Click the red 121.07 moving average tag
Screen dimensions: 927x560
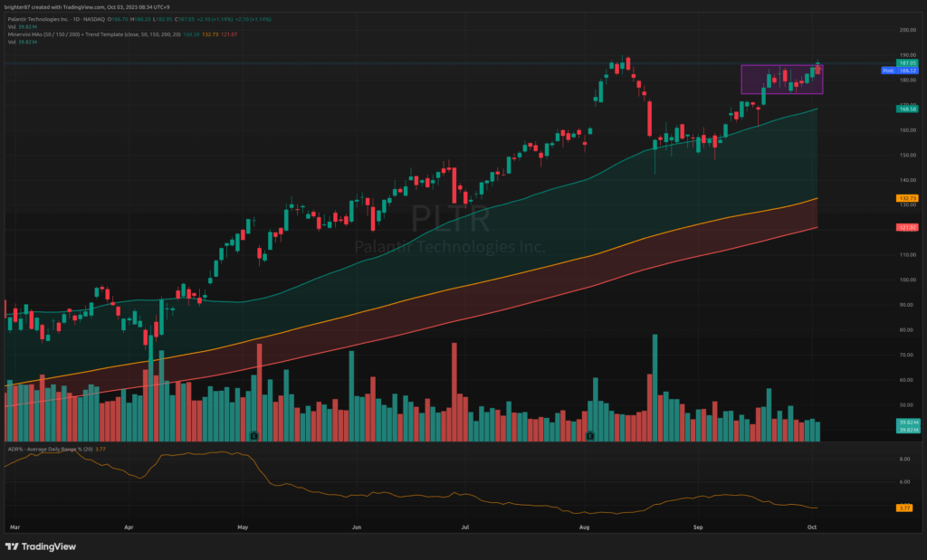[x=908, y=227]
